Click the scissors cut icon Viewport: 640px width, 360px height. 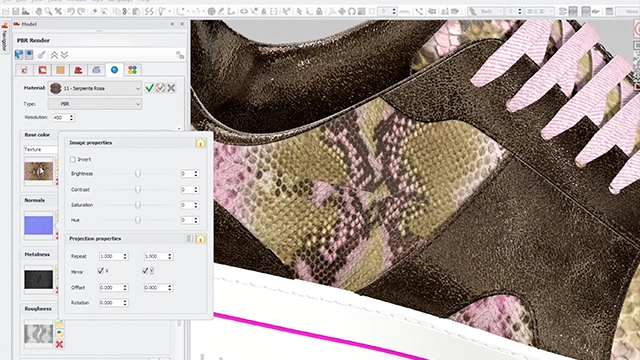tap(127, 11)
